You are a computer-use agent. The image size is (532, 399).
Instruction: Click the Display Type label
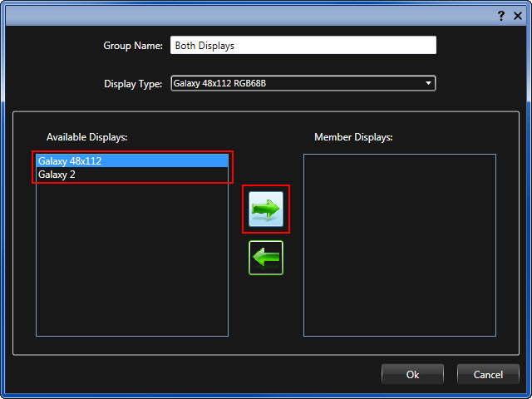coord(133,83)
